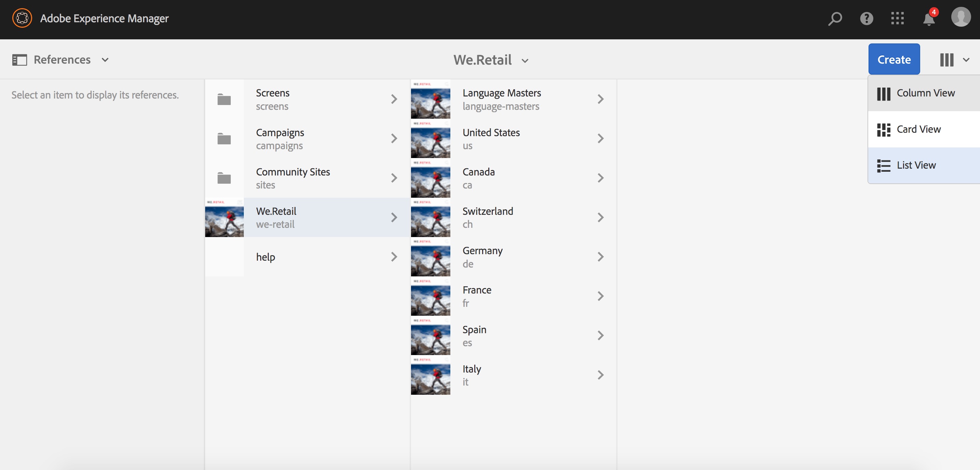Open the solutions grid switcher icon

(x=898, y=18)
